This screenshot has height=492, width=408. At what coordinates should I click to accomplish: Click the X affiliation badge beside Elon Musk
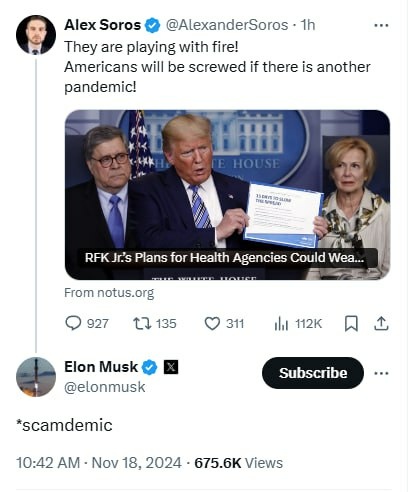171,367
